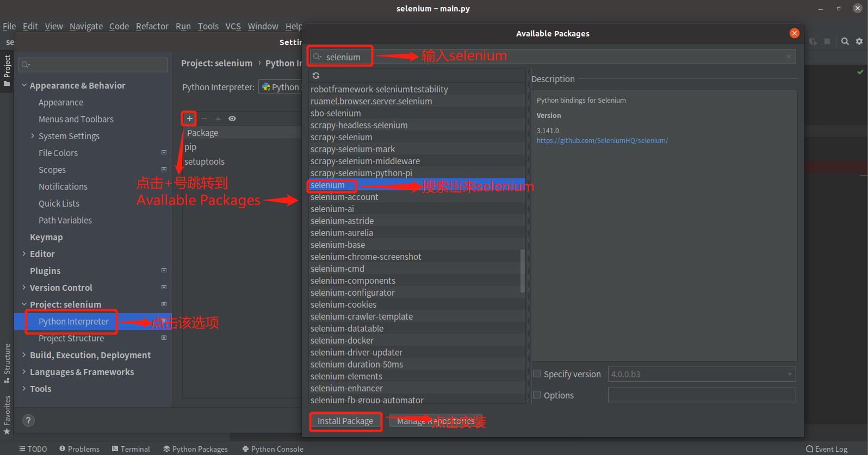Open the Problems tool window tab

pyautogui.click(x=79, y=449)
